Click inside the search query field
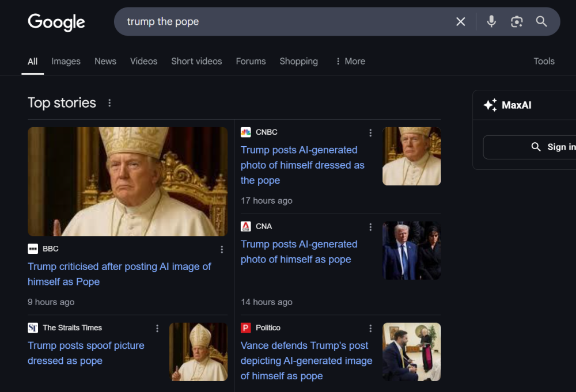This screenshot has height=392, width=576. (259, 21)
